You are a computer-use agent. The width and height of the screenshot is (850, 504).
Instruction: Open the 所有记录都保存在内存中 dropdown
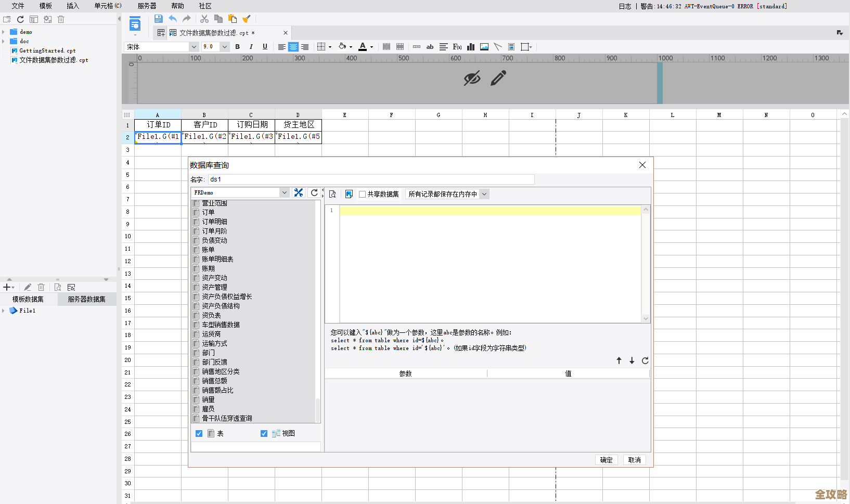click(484, 193)
